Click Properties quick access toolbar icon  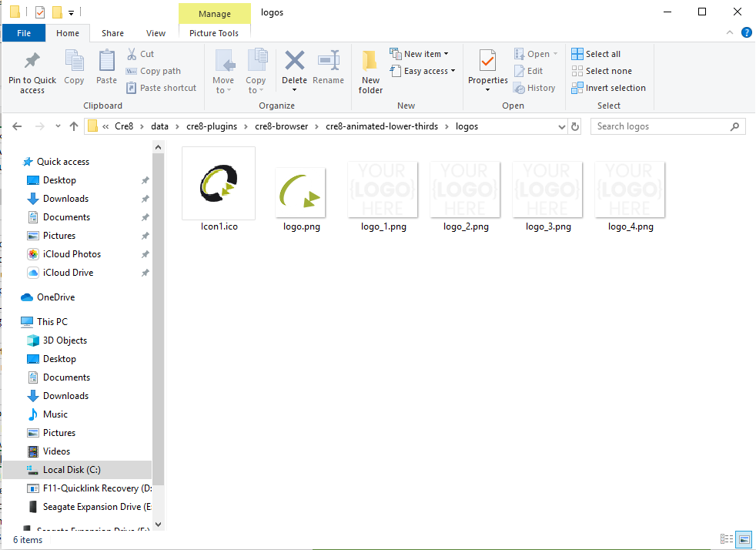(41, 12)
